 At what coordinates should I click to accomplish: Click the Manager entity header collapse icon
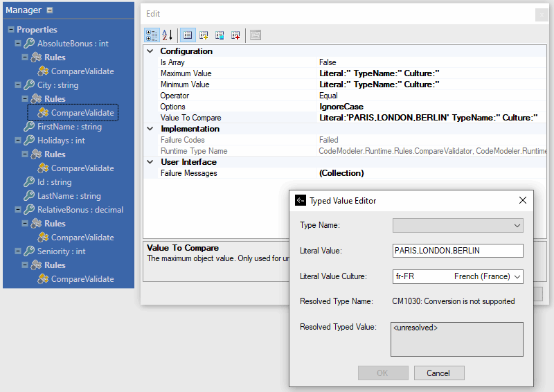(x=50, y=10)
